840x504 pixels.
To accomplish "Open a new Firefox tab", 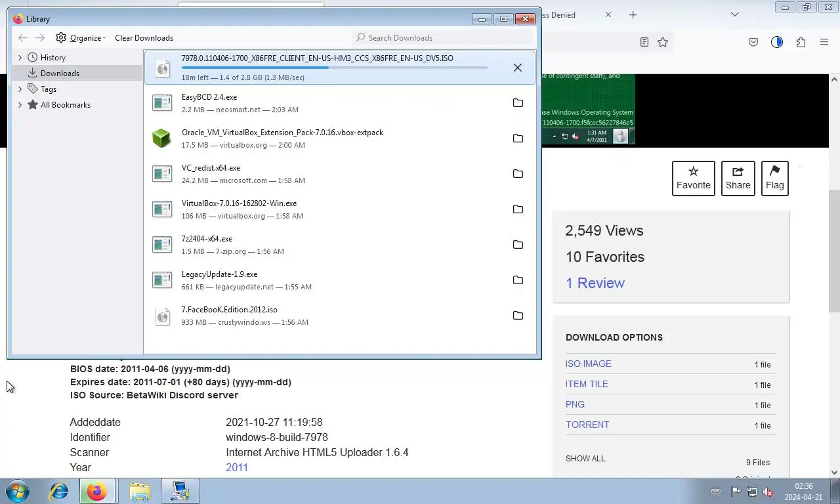I will coord(633,14).
